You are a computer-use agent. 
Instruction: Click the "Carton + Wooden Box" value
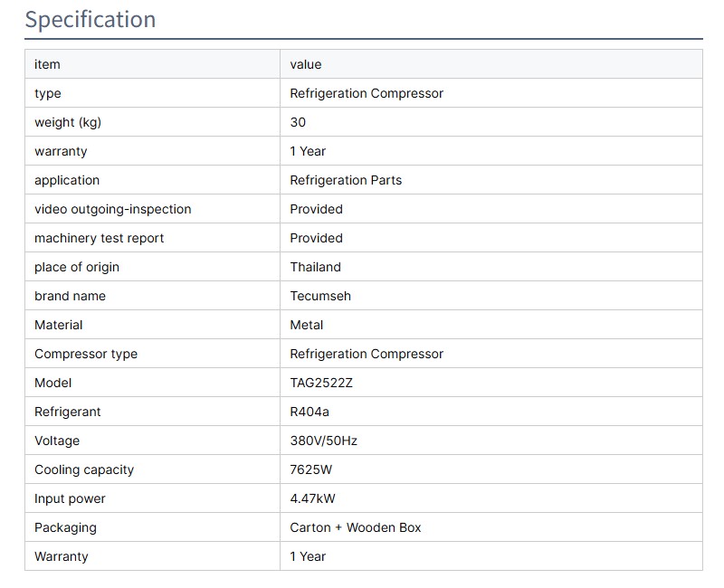356,527
